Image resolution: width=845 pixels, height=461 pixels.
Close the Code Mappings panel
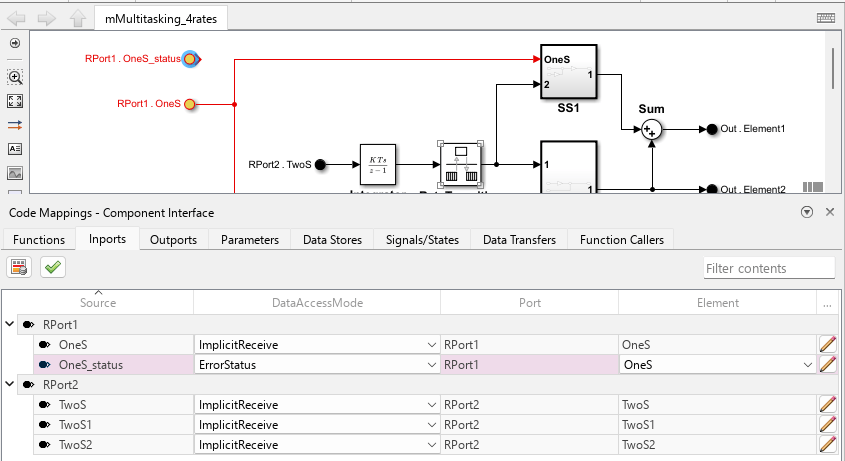click(x=830, y=212)
